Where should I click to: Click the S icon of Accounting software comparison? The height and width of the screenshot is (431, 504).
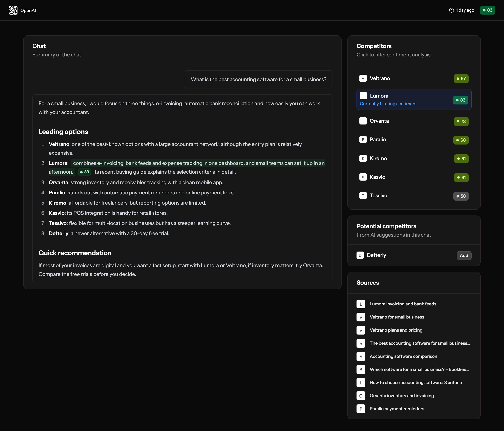coord(361,356)
